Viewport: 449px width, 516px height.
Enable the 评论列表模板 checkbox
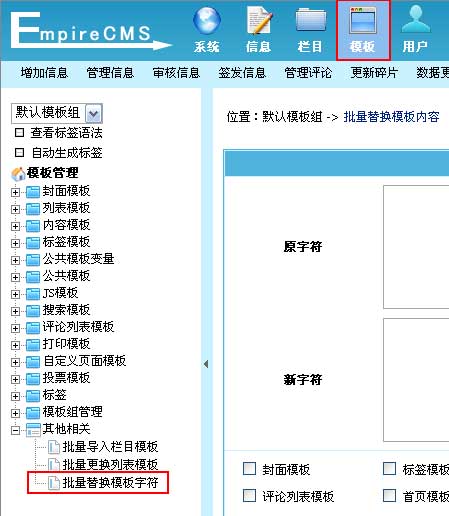click(250, 495)
